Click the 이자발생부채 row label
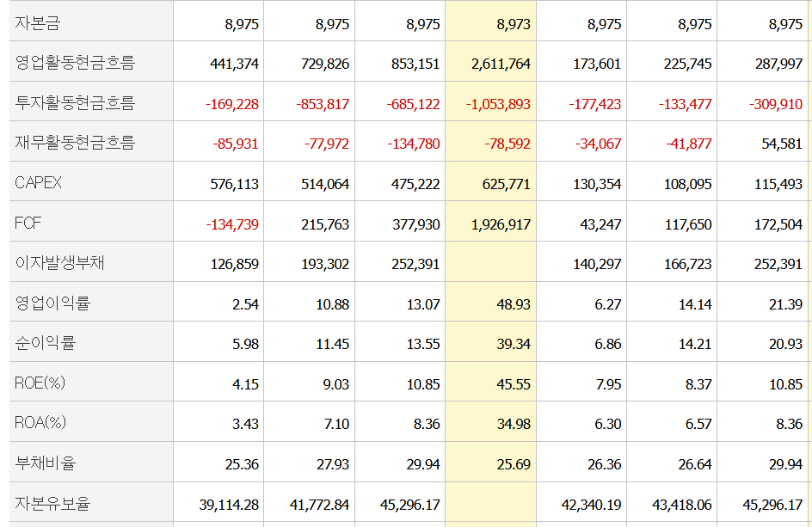 59,263
